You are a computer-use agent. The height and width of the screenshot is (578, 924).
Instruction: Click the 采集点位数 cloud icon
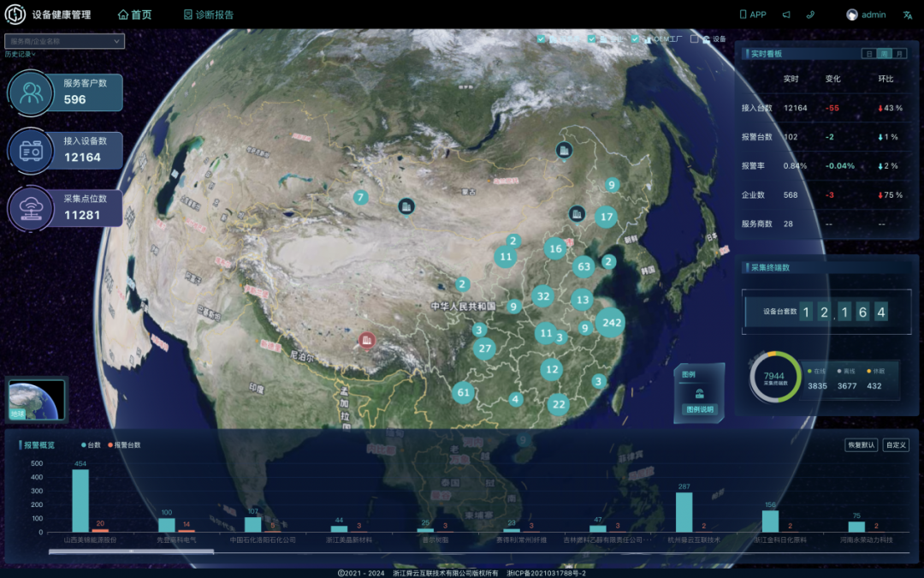tap(31, 208)
